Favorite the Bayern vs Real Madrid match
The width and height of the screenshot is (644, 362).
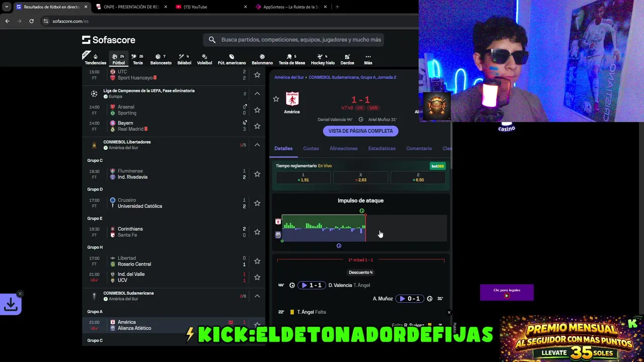point(257,126)
